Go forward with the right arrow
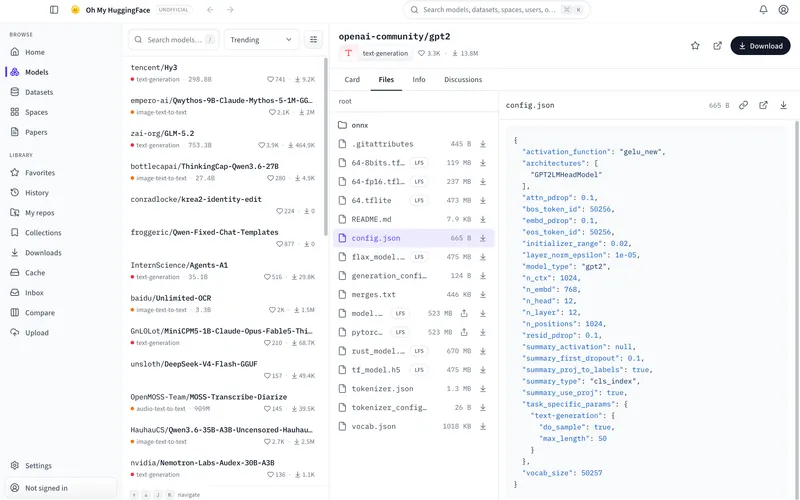This screenshot has height=500, width=800. click(x=230, y=10)
